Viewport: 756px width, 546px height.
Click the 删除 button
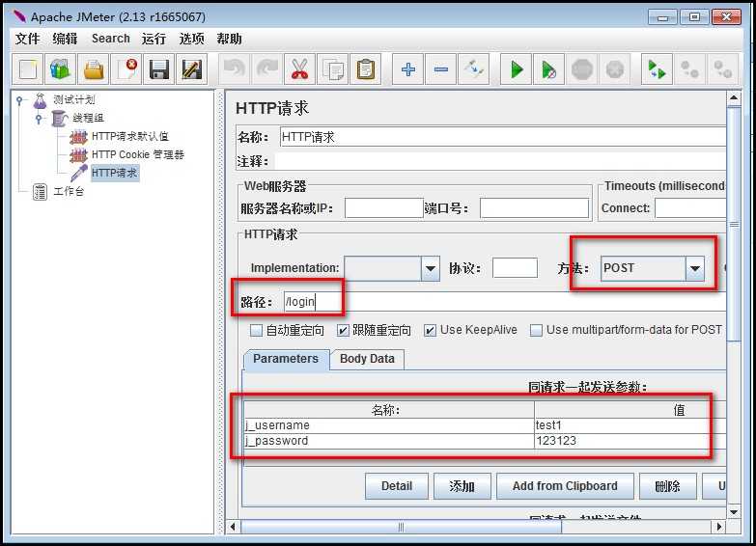pos(668,486)
